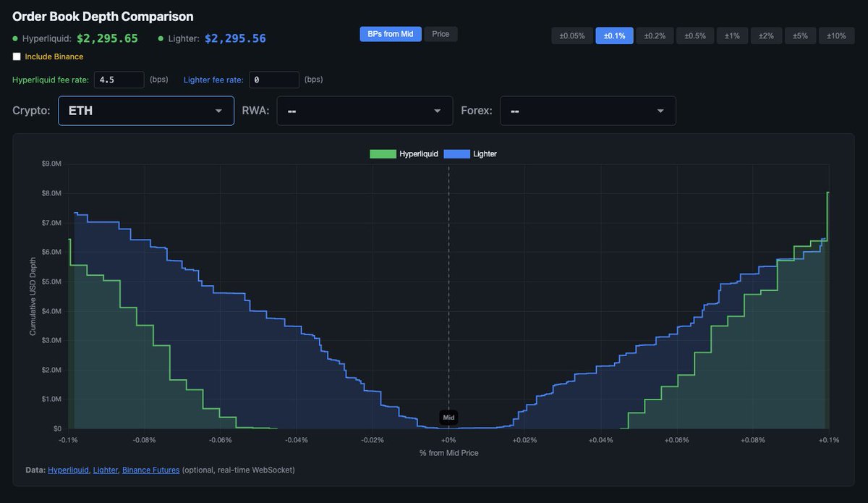Viewport: 868px width, 503px height.
Task: Click the Cumulative USD Depth axis title
Action: tap(33, 296)
